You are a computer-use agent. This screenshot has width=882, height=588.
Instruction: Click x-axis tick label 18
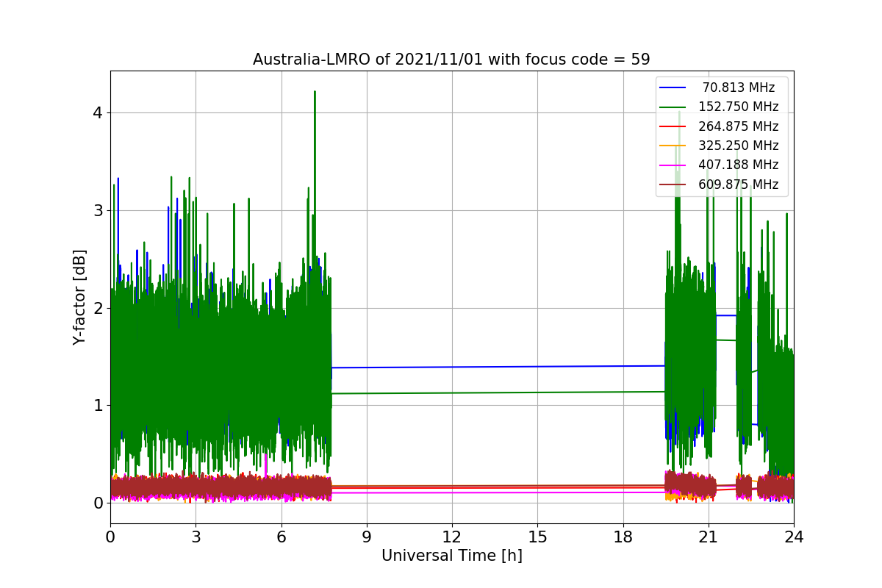point(623,537)
